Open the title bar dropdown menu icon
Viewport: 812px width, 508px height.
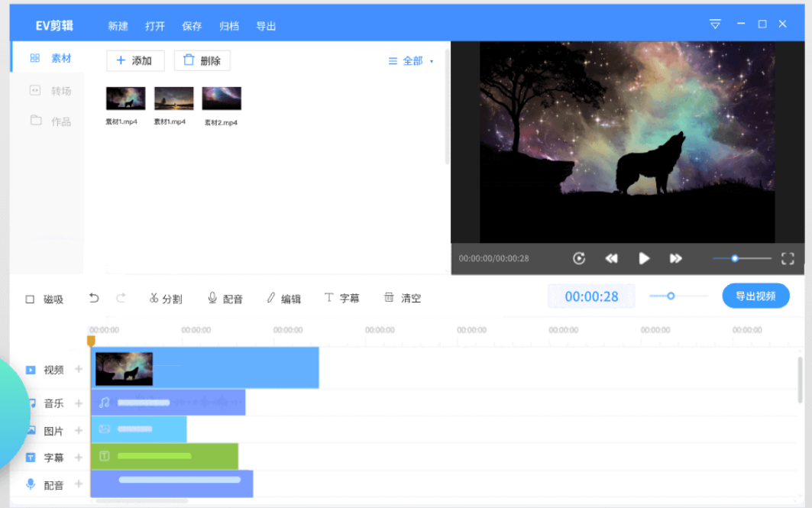pos(715,24)
